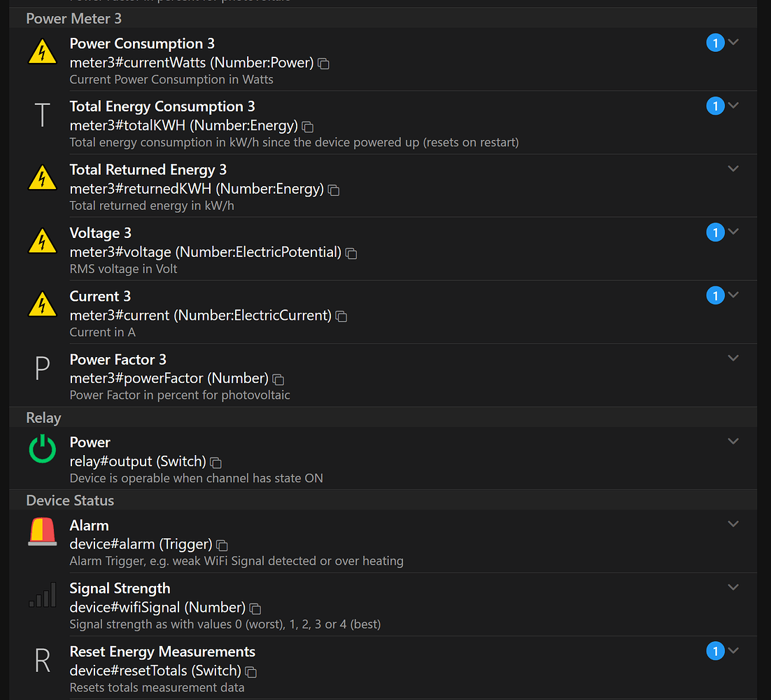Expand the Power relay channel
This screenshot has width=771, height=700.
pos(733,441)
